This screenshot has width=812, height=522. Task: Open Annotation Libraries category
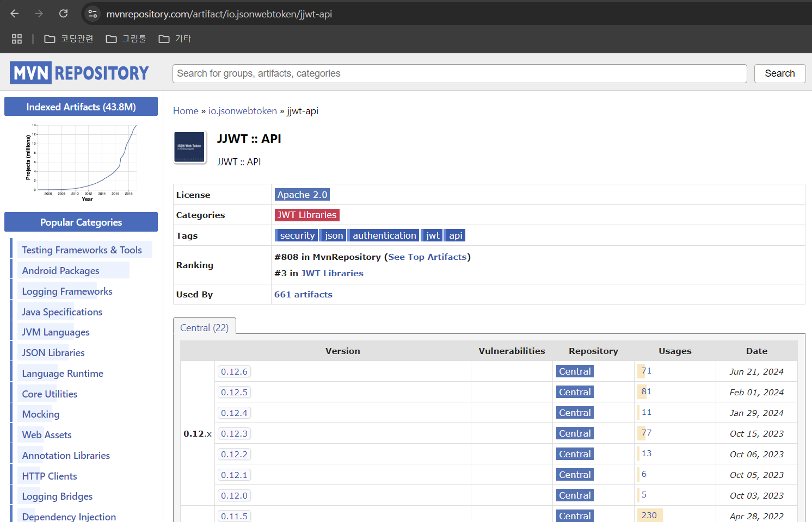[x=66, y=456]
